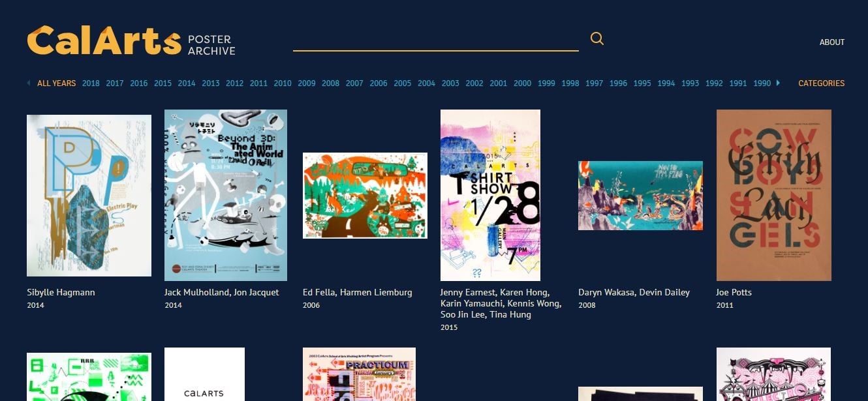View posters from 1993

[690, 83]
